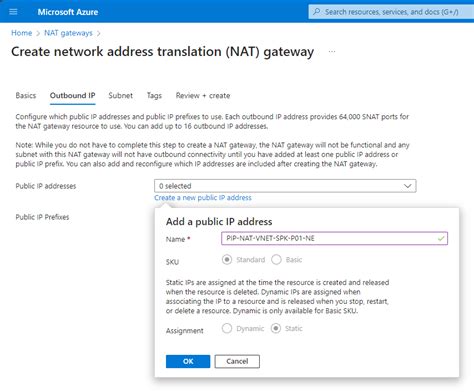Image resolution: width=474 pixels, height=392 pixels.
Task: Focus the public IP Name field
Action: 334,238
